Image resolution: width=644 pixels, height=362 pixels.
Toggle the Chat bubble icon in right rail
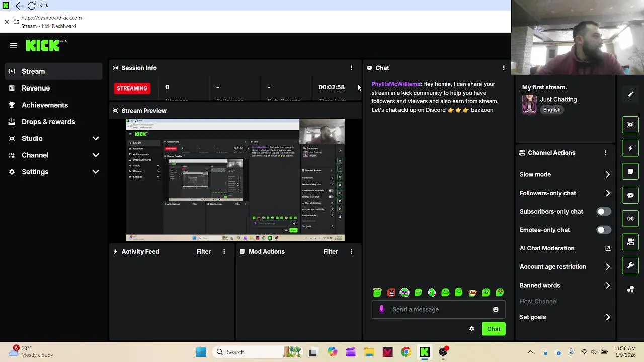[x=630, y=195]
